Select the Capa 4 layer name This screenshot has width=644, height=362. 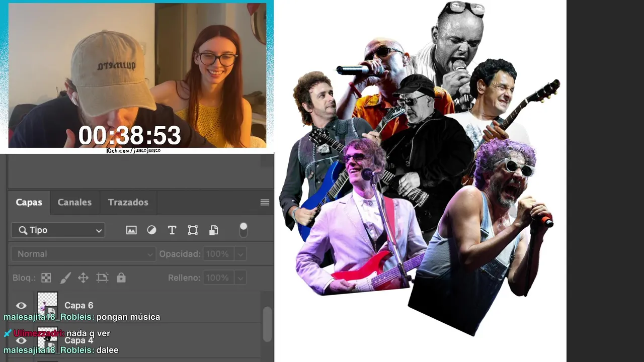pyautogui.click(x=78, y=340)
